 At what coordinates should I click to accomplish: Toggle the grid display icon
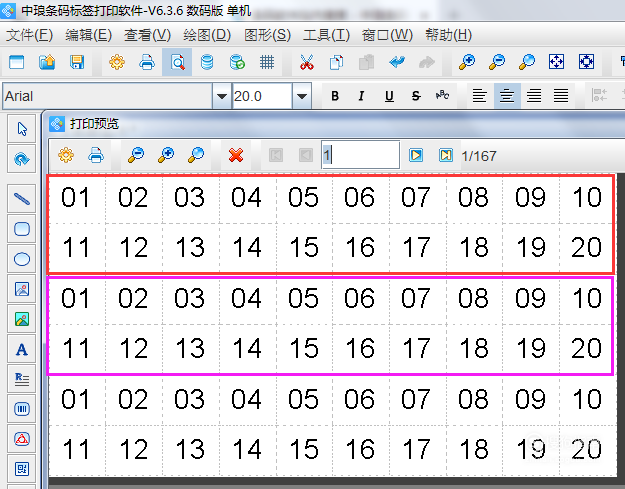(x=267, y=62)
